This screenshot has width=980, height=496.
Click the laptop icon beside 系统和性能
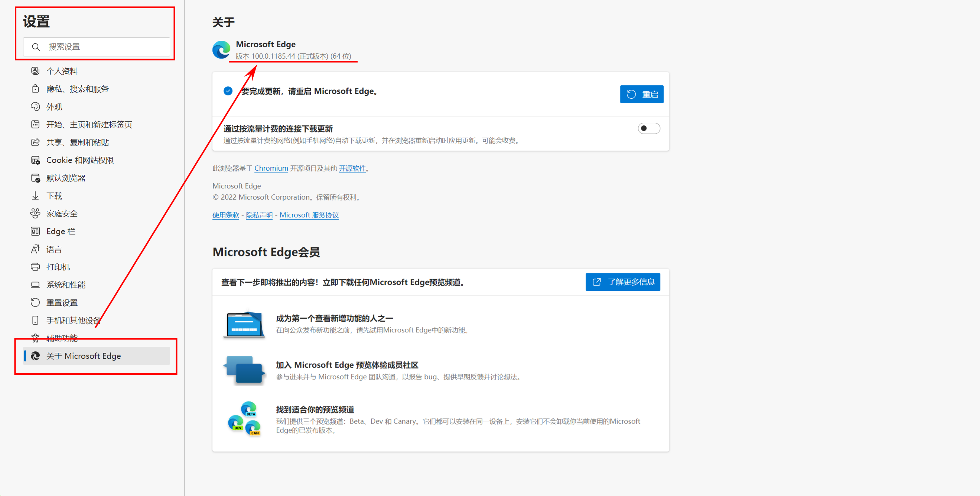click(35, 285)
